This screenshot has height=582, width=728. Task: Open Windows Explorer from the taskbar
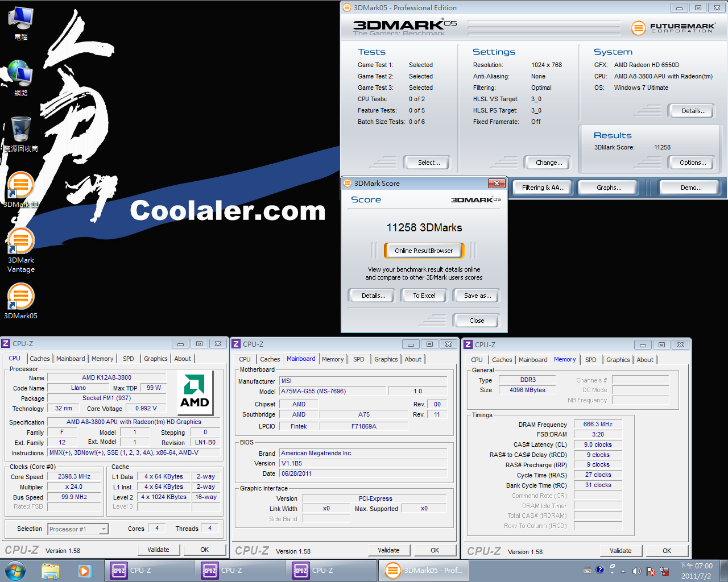click(51, 571)
